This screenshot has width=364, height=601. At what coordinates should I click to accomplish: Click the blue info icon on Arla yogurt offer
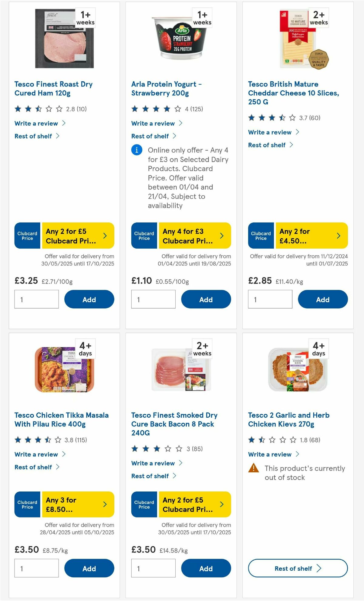point(136,150)
